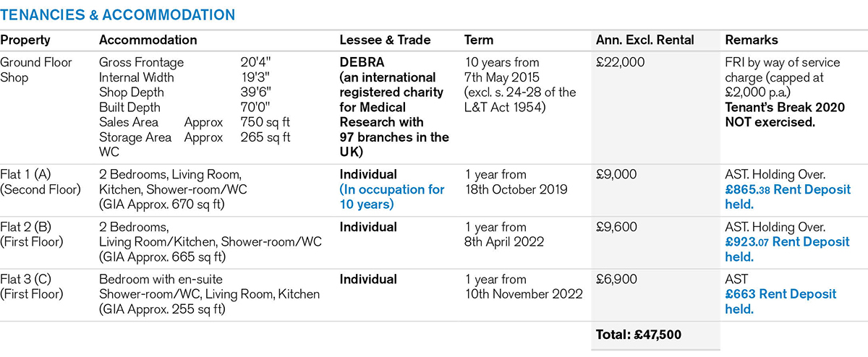
Task: Click the TENANCIES & ACCOMMODATION heading
Action: 117,14
